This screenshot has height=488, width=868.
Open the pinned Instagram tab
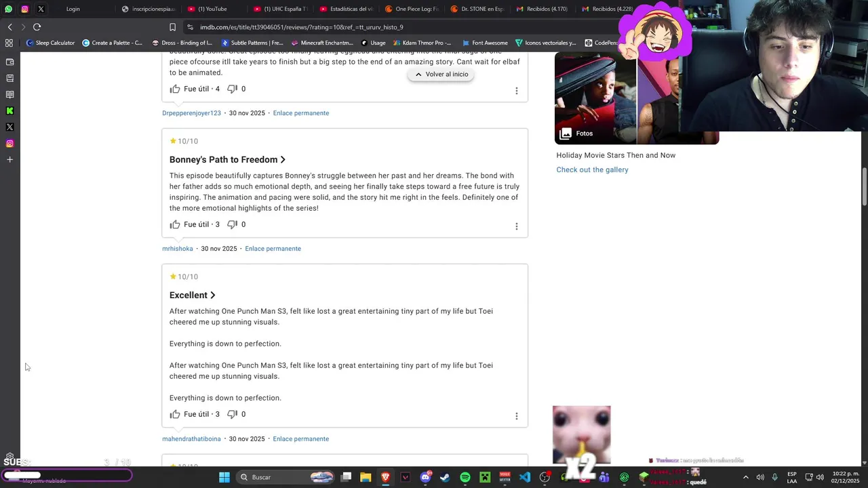click(25, 9)
